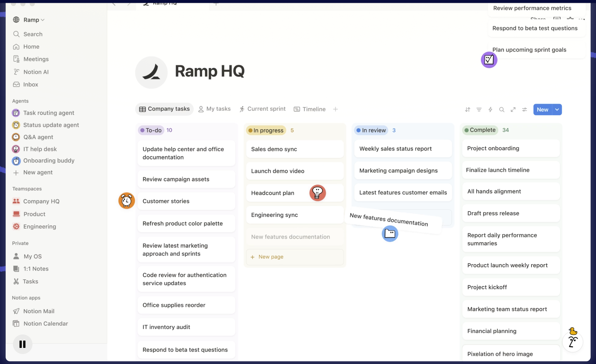Image resolution: width=596 pixels, height=364 pixels.
Task: Add a New agent in the sidebar
Action: (38, 172)
